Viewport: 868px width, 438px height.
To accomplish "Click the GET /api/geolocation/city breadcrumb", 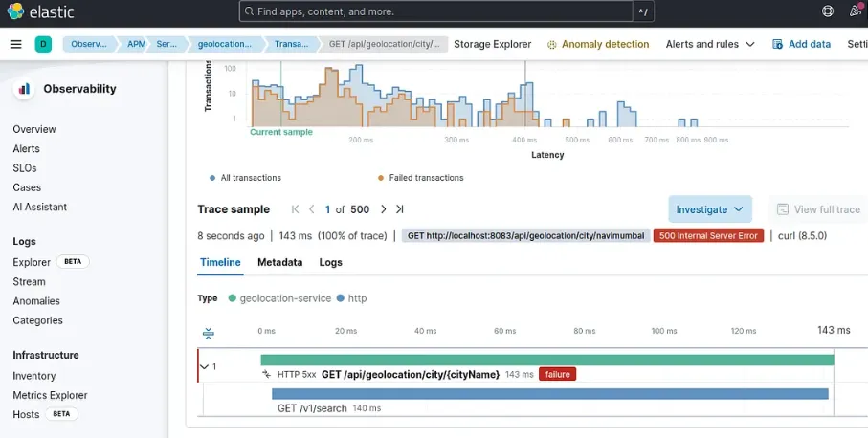I will (x=384, y=44).
